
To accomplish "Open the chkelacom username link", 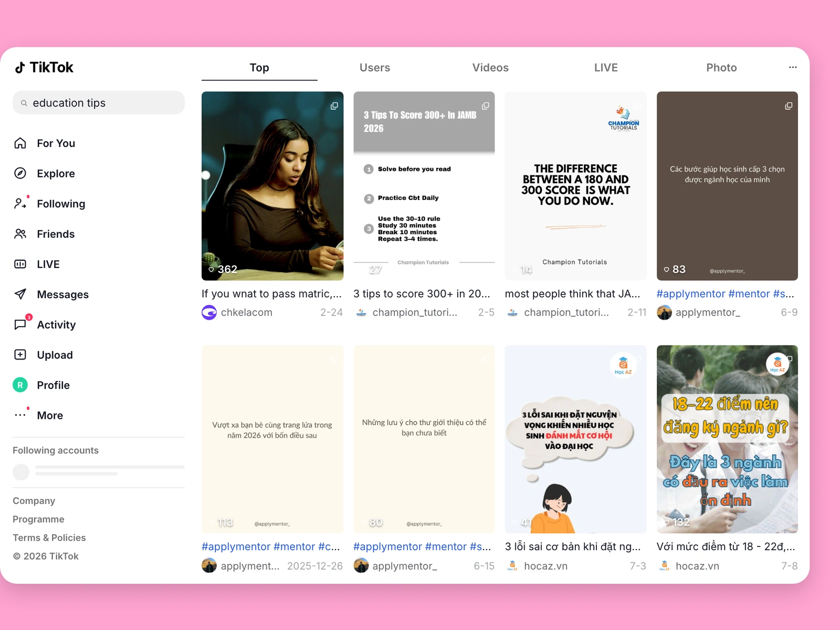I will click(247, 312).
